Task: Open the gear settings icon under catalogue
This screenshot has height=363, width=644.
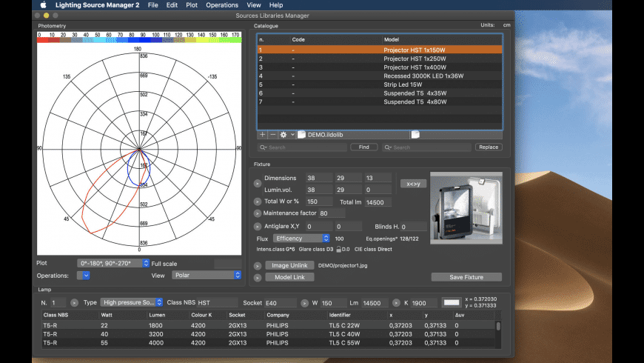Action: [284, 135]
